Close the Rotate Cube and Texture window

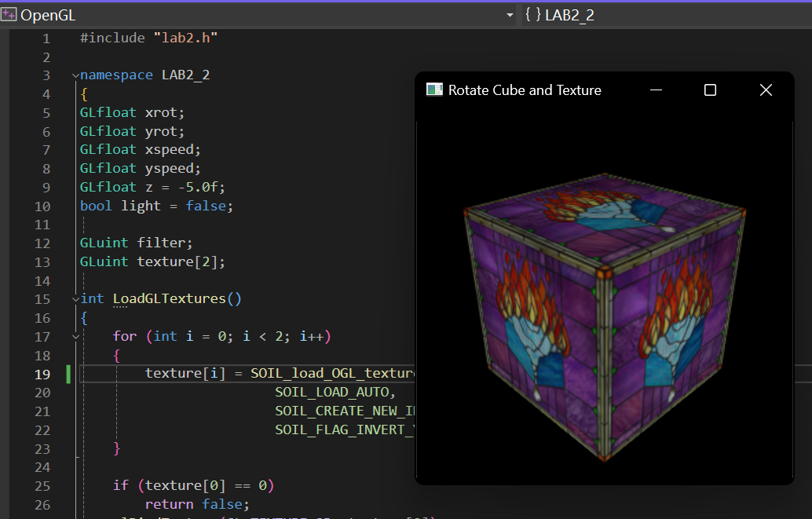(766, 90)
